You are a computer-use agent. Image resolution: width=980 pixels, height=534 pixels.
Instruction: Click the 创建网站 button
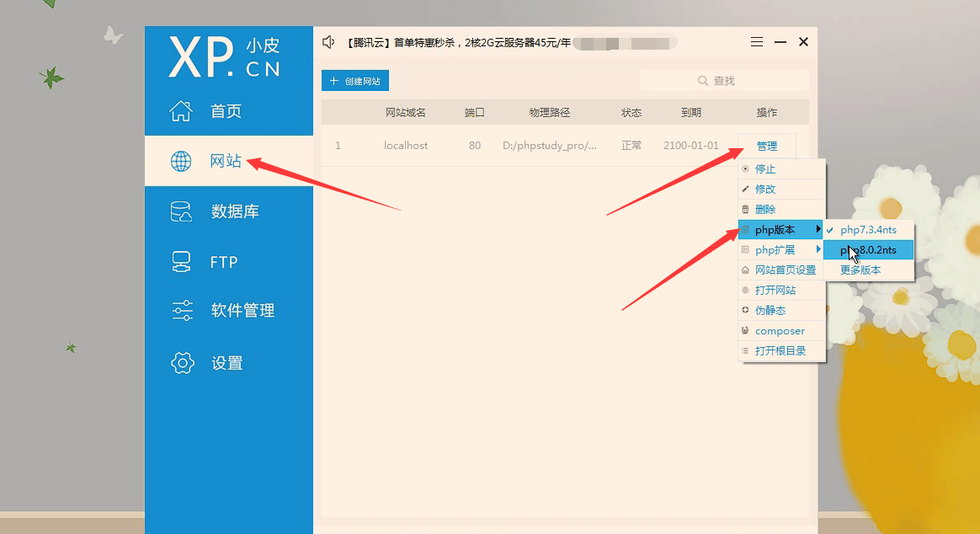pyautogui.click(x=355, y=81)
